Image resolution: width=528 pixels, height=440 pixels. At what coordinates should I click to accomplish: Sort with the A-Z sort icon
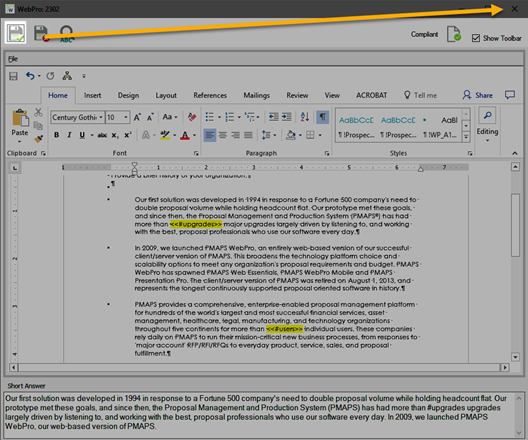point(305,117)
